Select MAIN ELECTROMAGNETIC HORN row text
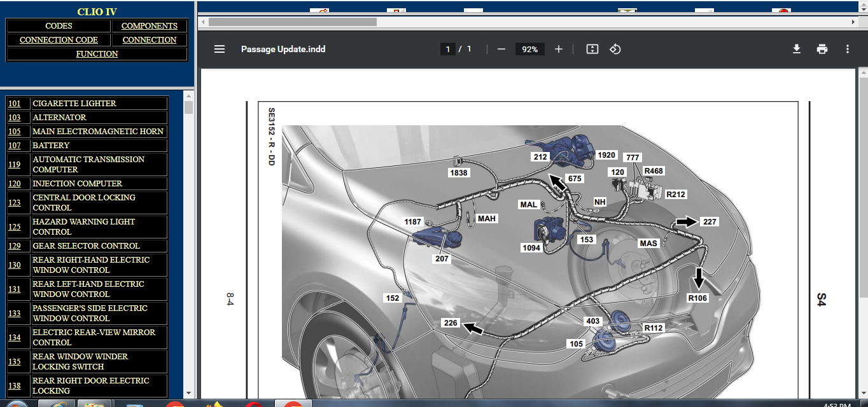 tap(98, 131)
